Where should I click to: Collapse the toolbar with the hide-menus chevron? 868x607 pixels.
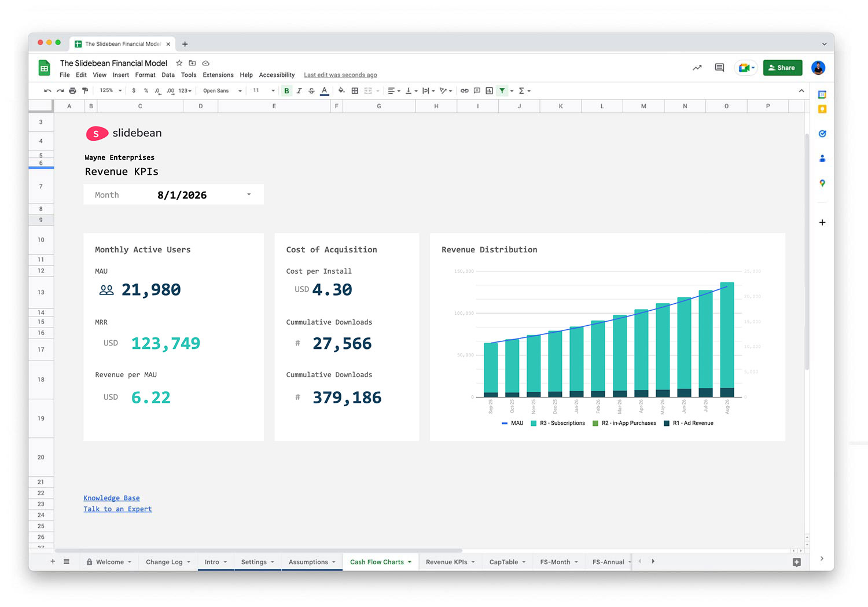pos(801,91)
